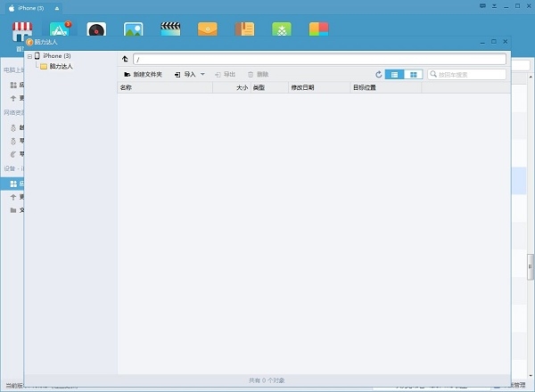
Task: Click the 脑力达人 app icon in dialog title bar
Action: tap(29, 42)
